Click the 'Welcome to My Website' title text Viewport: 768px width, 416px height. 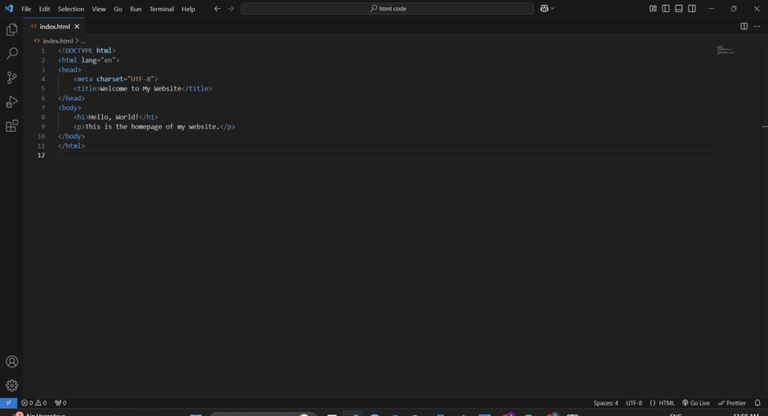[141, 89]
